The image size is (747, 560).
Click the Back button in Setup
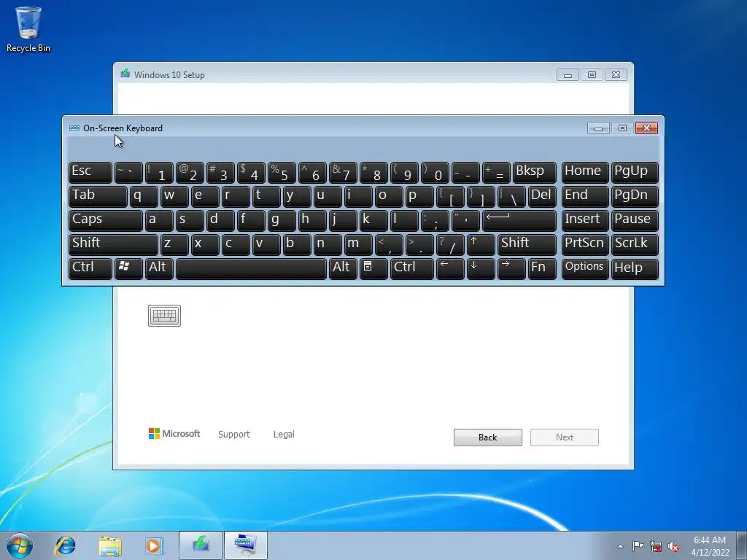click(x=488, y=437)
